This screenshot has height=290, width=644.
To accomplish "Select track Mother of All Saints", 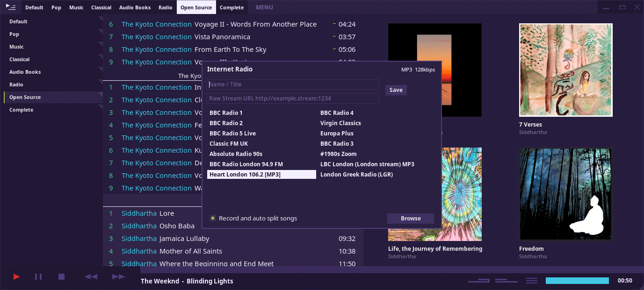I will [x=191, y=251].
